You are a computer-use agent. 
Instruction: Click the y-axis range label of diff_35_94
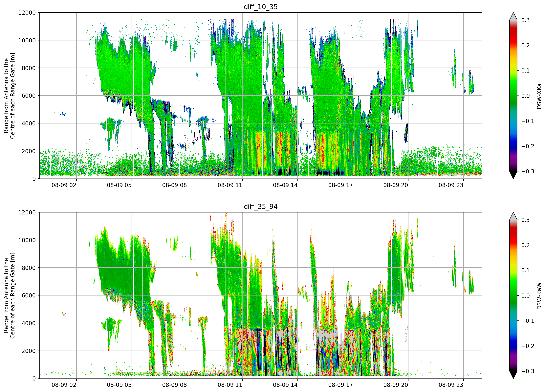click(9, 295)
